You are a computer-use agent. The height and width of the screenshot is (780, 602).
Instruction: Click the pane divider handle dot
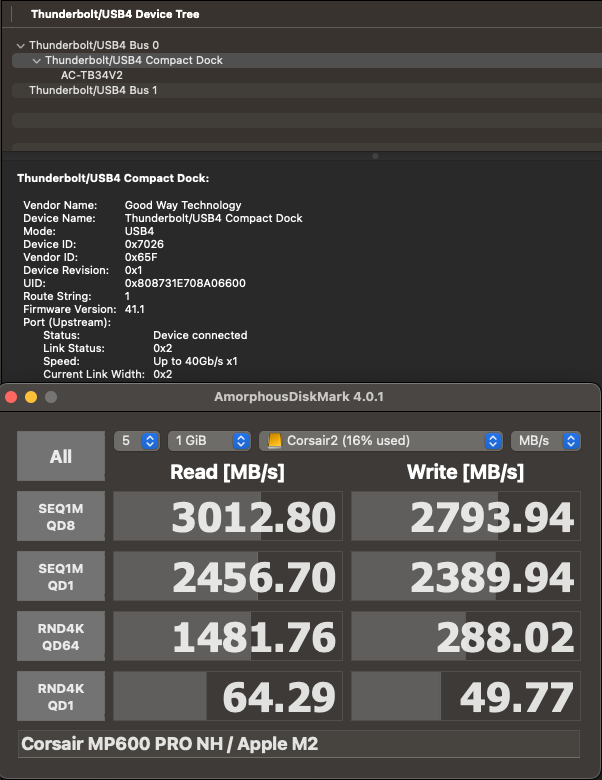tap(376, 156)
